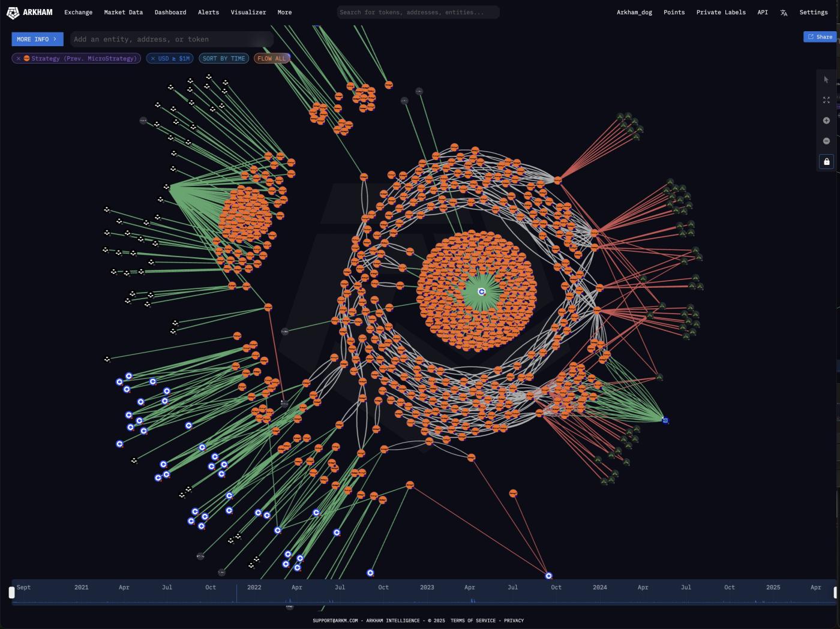Viewport: 840px width, 629px height.
Task: Remove the Strategy entity filter chip
Action: pos(19,58)
